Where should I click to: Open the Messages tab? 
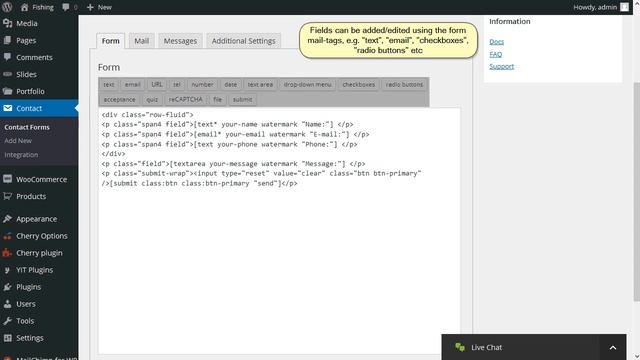[x=180, y=41]
